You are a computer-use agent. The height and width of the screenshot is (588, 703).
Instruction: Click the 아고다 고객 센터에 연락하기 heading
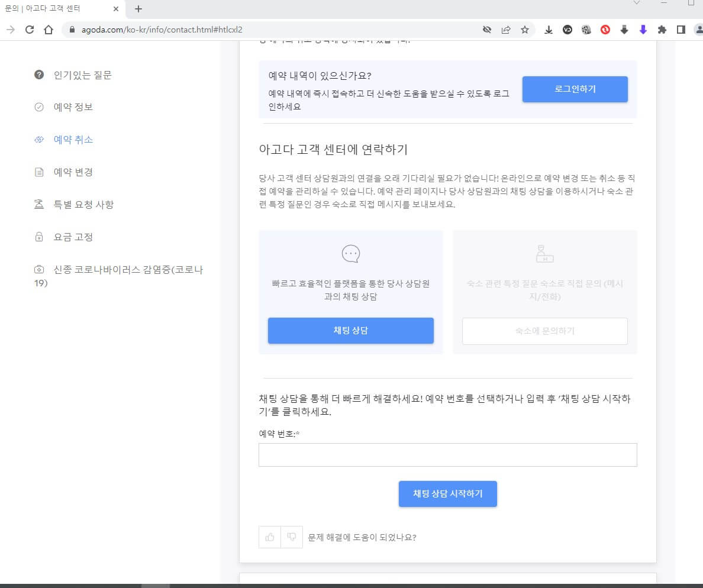coord(333,149)
